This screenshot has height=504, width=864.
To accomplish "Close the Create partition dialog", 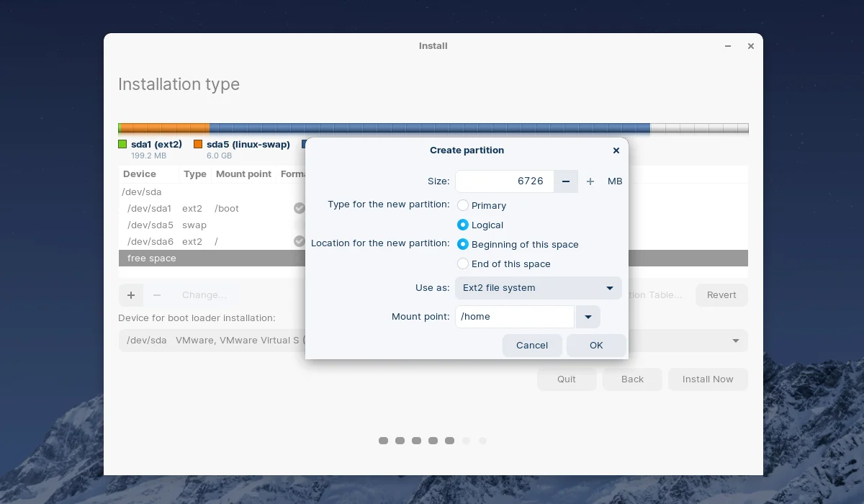I will (616, 150).
